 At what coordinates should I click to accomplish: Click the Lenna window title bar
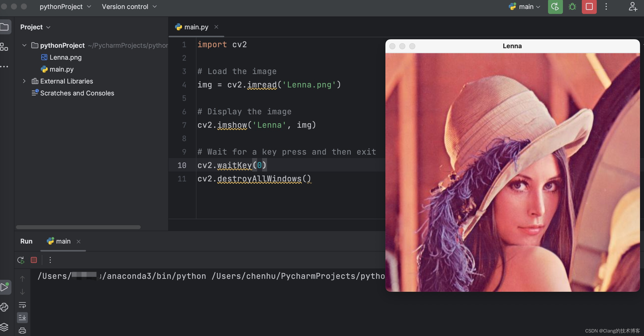(512, 46)
